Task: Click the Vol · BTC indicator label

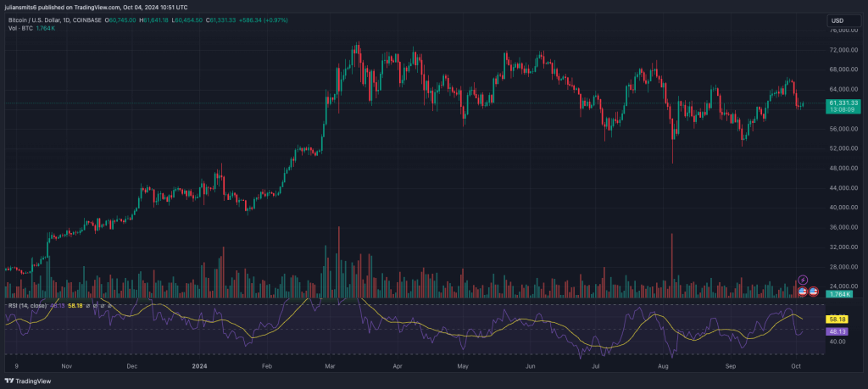Action: pos(20,28)
